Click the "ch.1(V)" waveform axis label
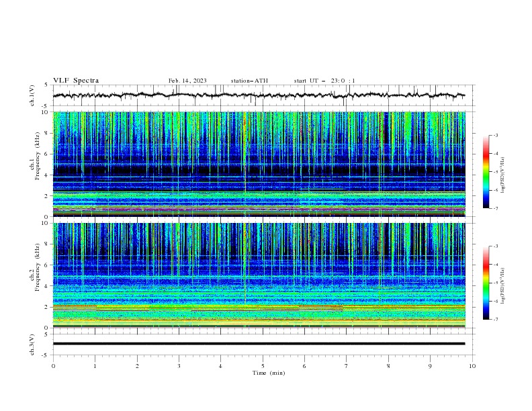532x411 pixels. [32, 95]
